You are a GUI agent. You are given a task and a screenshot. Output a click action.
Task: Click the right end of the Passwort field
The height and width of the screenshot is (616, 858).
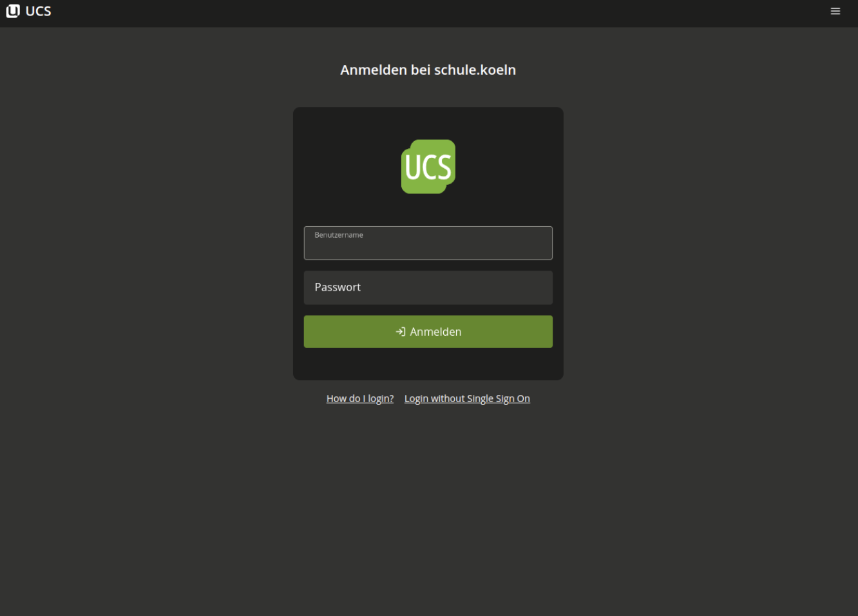[x=538, y=287]
